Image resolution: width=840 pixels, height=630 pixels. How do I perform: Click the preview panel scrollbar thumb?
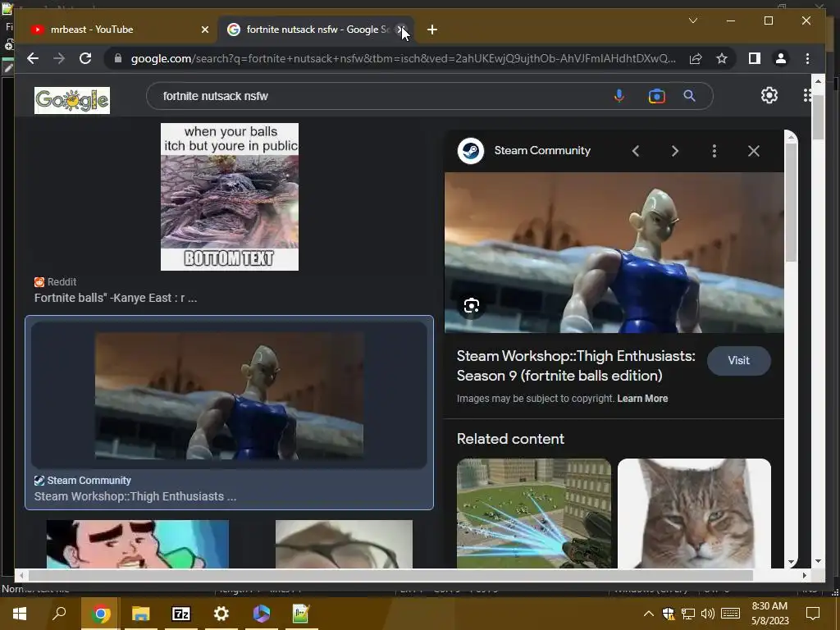pos(792,203)
